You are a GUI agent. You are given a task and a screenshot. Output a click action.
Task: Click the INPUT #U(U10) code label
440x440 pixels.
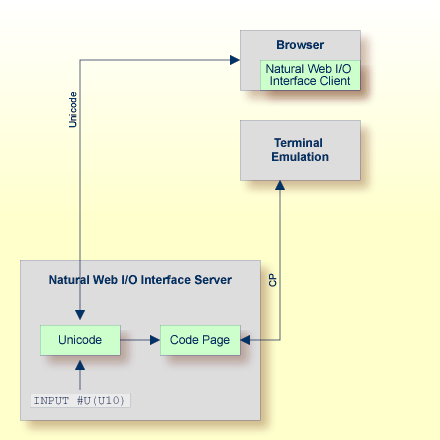[x=80, y=400]
